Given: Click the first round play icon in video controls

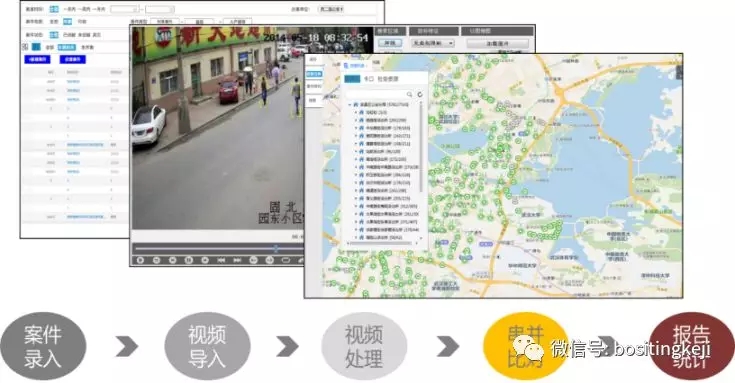Looking at the screenshot, I should 140,260.
